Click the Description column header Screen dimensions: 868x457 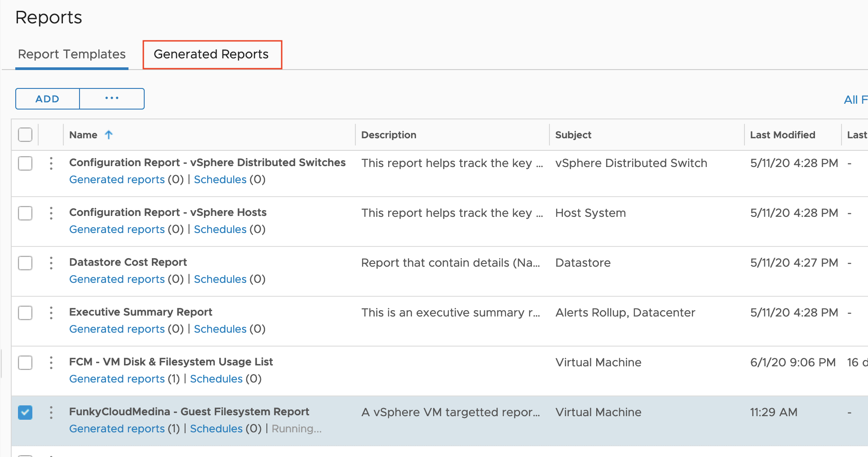pos(389,135)
